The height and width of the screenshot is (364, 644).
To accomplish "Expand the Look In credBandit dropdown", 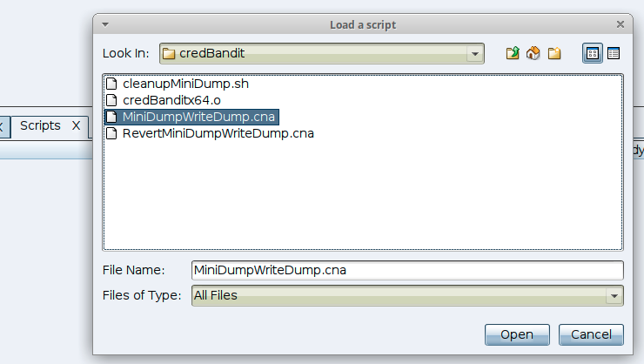I will (x=475, y=54).
